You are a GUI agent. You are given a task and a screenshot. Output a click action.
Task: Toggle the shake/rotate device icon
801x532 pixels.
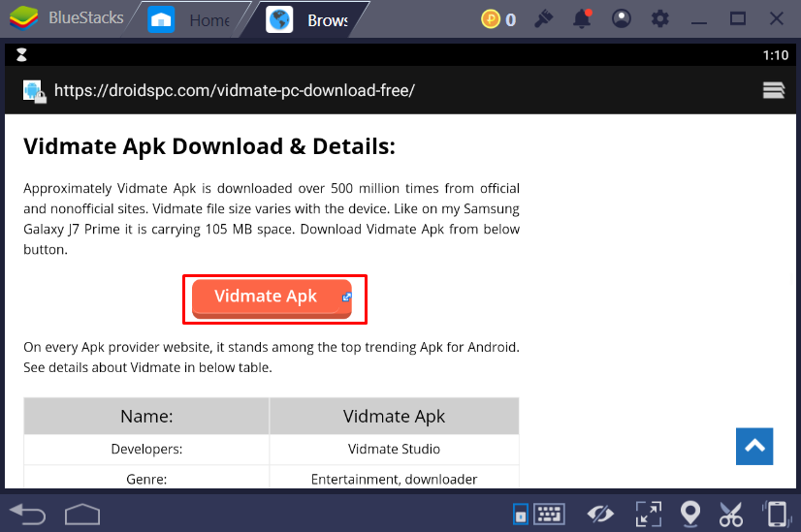(776, 513)
